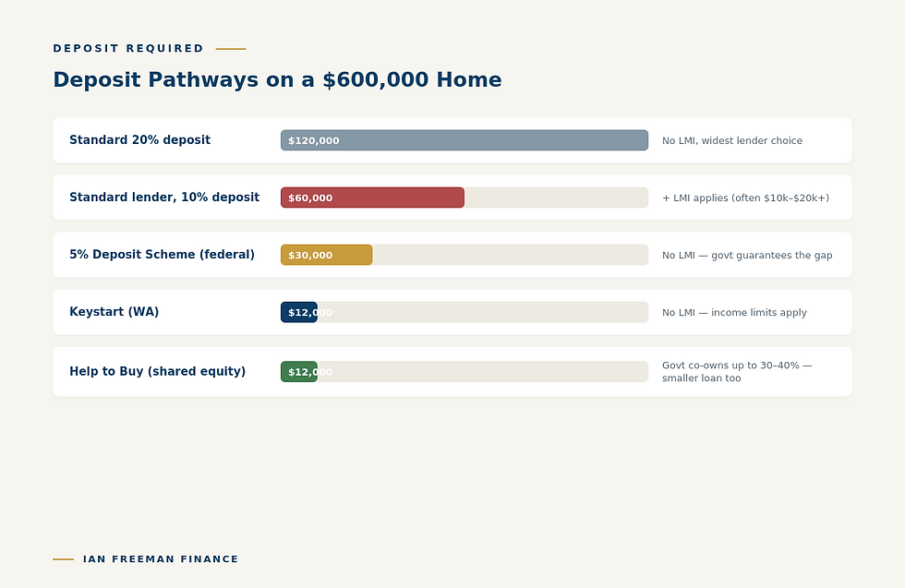Click the '+ LMI applies' note text
The height and width of the screenshot is (588, 905).
point(746,198)
